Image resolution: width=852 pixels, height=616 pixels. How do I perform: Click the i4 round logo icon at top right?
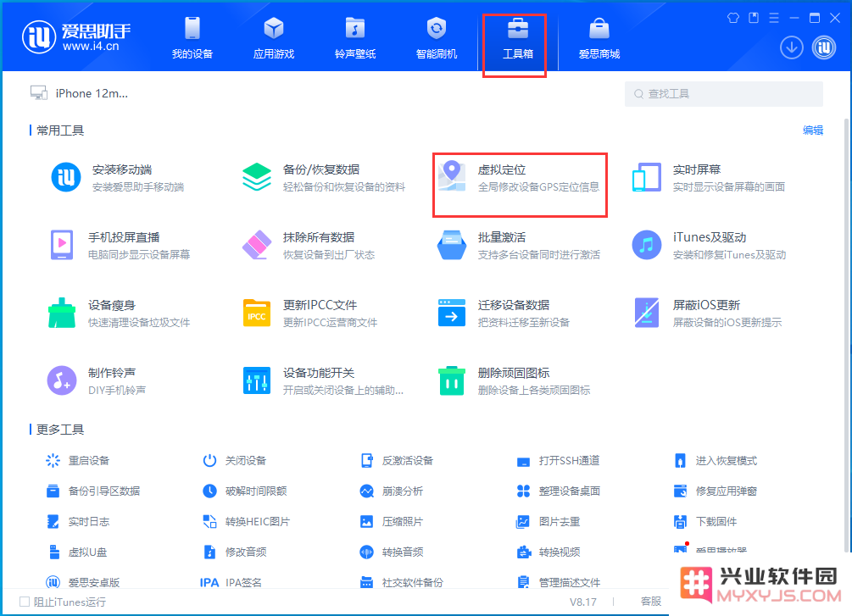click(824, 47)
